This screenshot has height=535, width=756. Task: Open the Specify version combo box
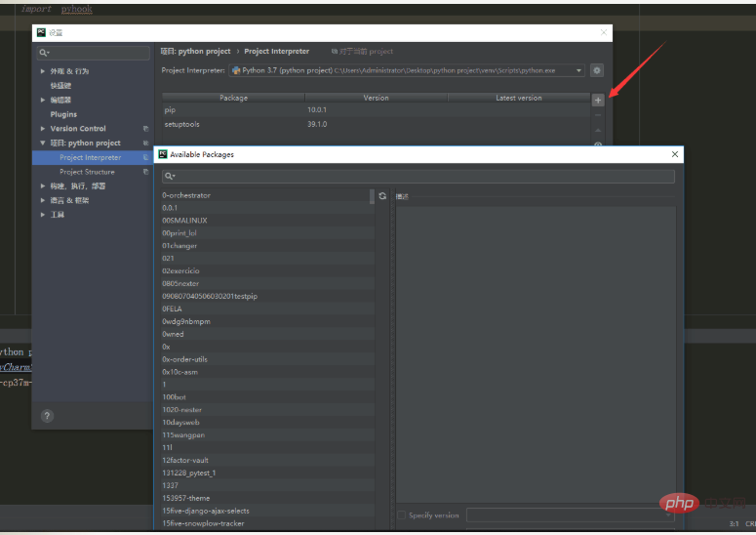point(571,515)
